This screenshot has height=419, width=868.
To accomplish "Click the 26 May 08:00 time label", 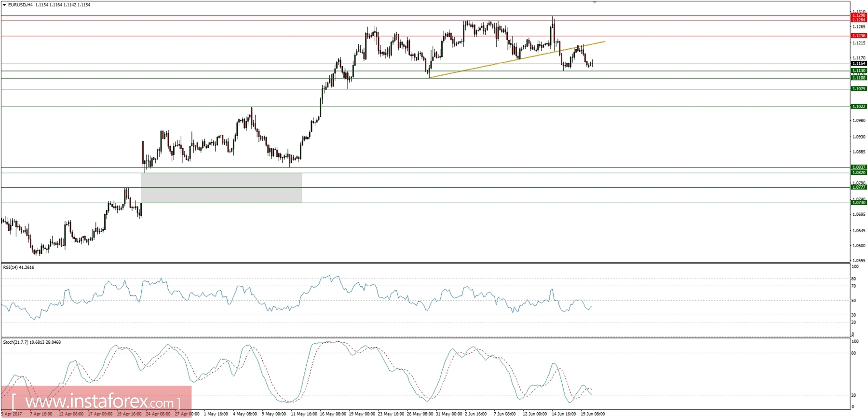I will [x=420, y=414].
